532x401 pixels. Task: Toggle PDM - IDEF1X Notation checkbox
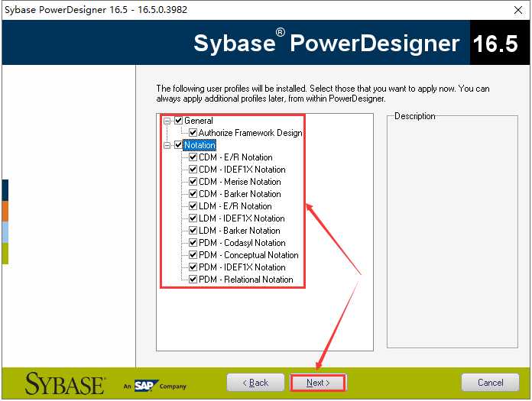point(193,267)
